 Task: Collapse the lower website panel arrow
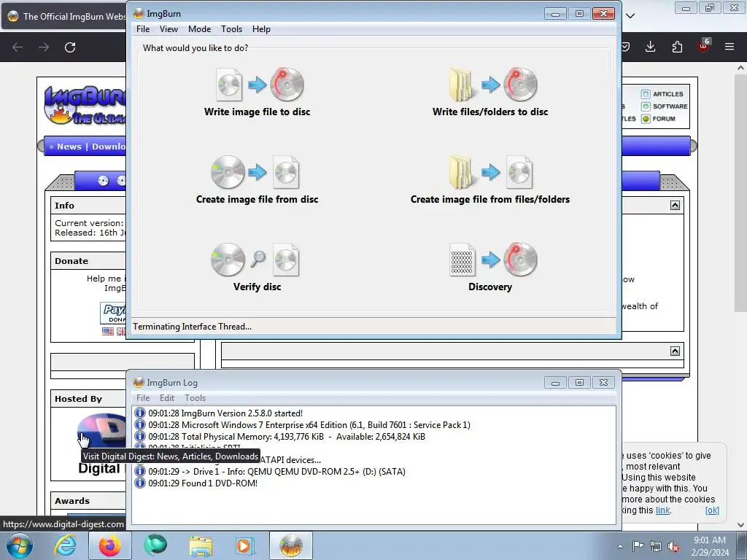(x=675, y=351)
